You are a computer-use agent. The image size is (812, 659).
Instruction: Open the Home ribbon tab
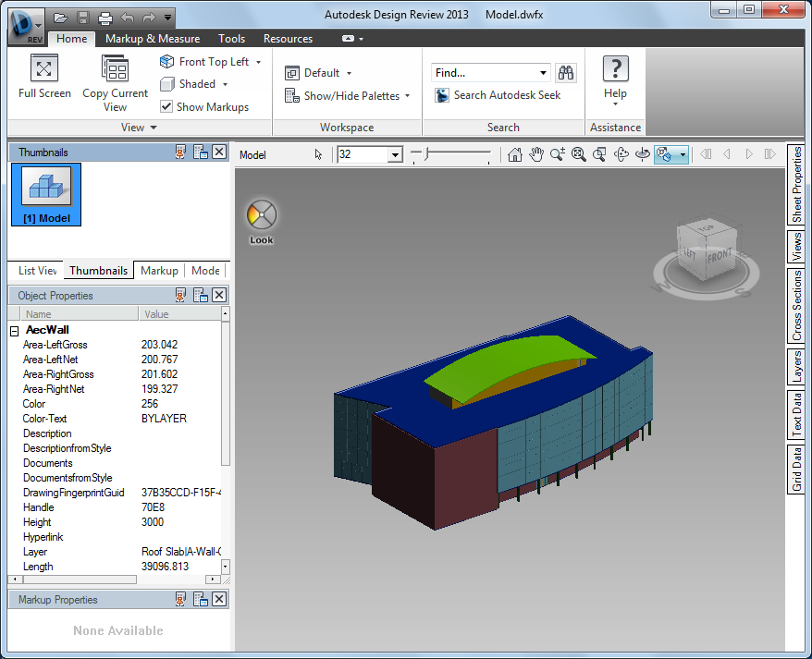pos(71,39)
